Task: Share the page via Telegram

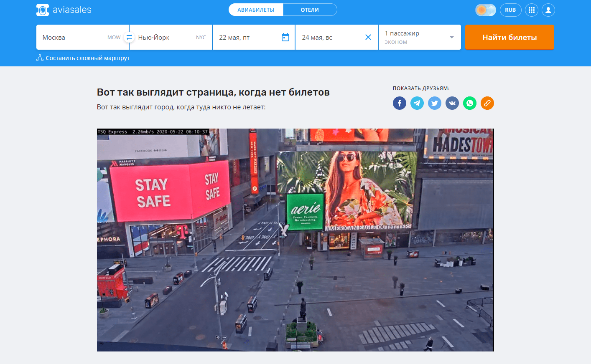Action: pos(417,103)
